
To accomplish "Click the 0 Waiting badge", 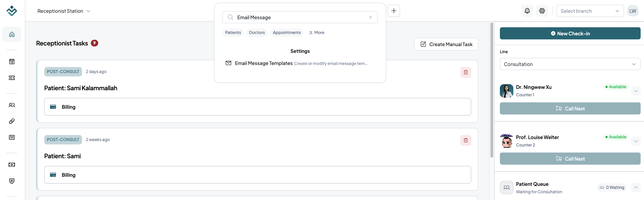I will pos(612,188).
